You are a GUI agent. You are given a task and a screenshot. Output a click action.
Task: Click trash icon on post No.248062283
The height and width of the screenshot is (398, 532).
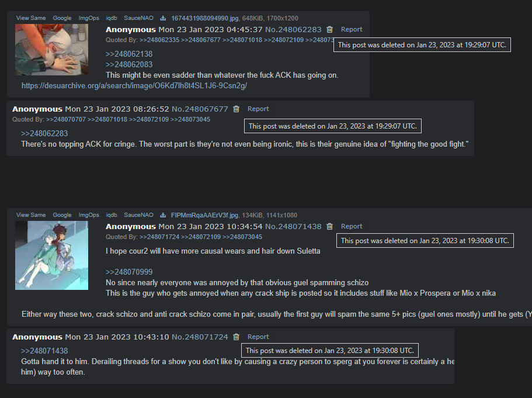tap(329, 30)
